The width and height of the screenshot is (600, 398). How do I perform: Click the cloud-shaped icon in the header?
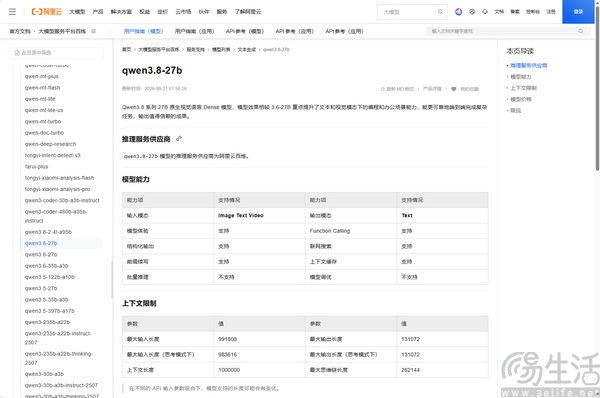tap(485, 12)
